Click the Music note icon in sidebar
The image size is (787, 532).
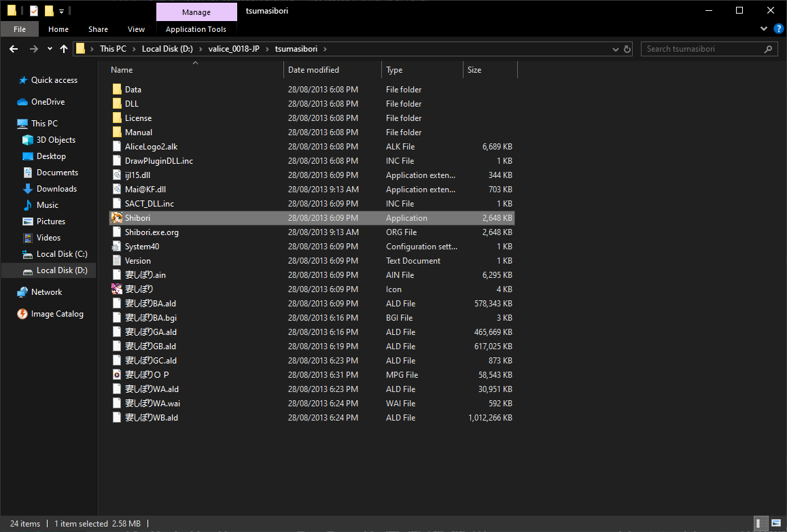tap(28, 205)
